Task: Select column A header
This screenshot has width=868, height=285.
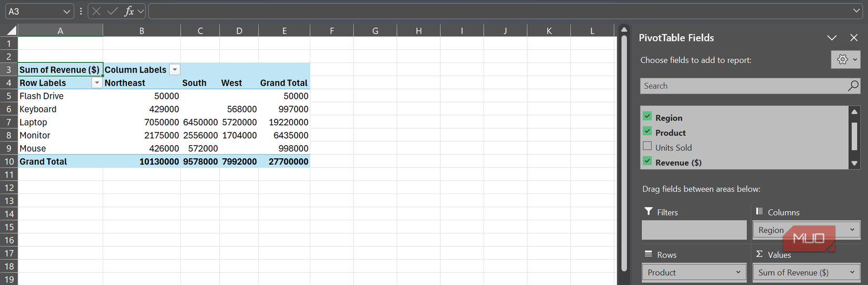Action: 60,30
